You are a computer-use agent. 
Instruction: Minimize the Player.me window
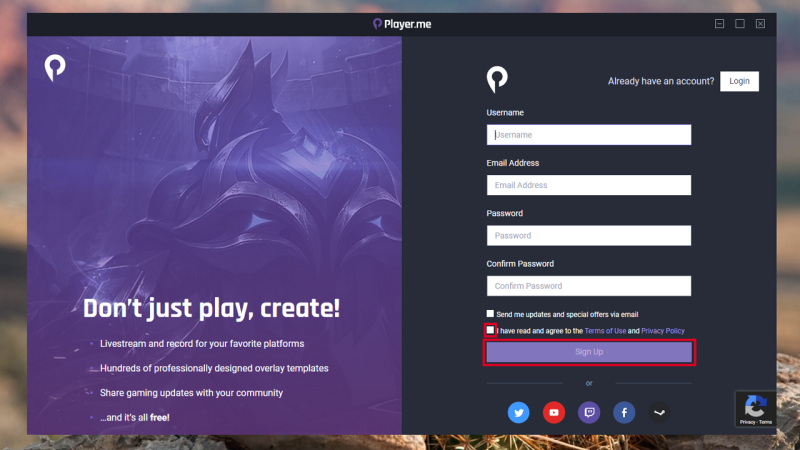pyautogui.click(x=719, y=23)
